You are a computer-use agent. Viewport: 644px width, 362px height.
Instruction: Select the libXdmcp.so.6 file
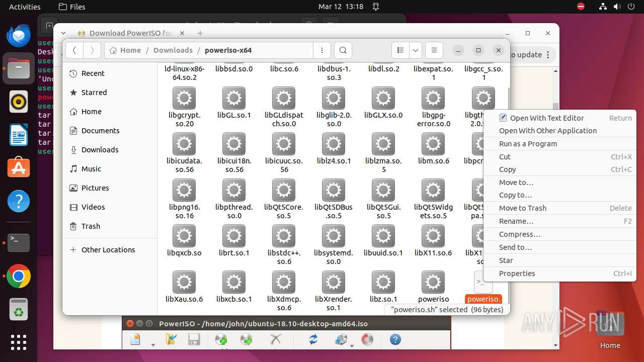pyautogui.click(x=284, y=291)
